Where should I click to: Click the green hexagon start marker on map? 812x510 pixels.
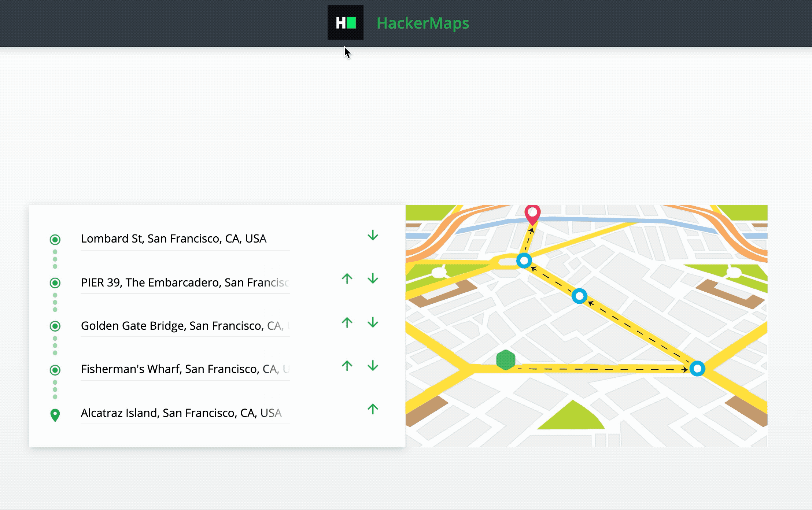pos(506,360)
